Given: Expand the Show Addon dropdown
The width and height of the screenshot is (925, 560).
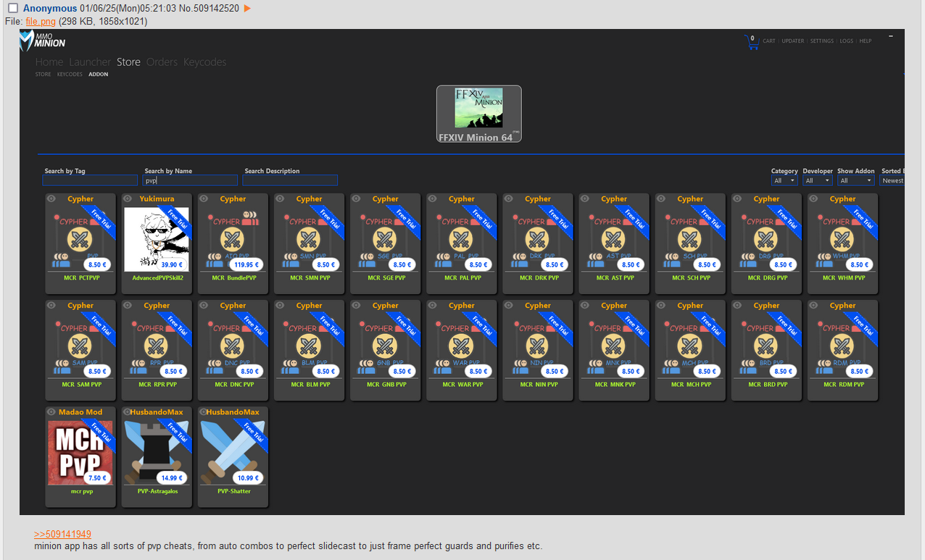Looking at the screenshot, I should coord(856,180).
